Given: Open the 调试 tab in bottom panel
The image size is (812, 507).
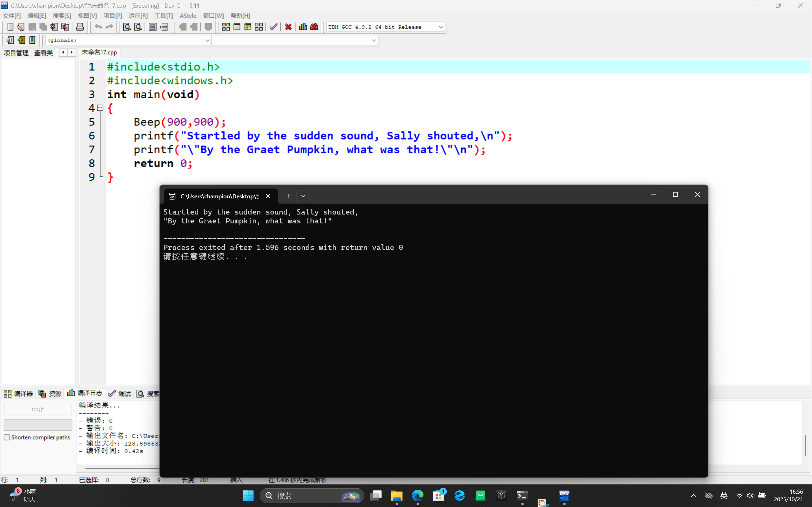Looking at the screenshot, I should [x=120, y=394].
